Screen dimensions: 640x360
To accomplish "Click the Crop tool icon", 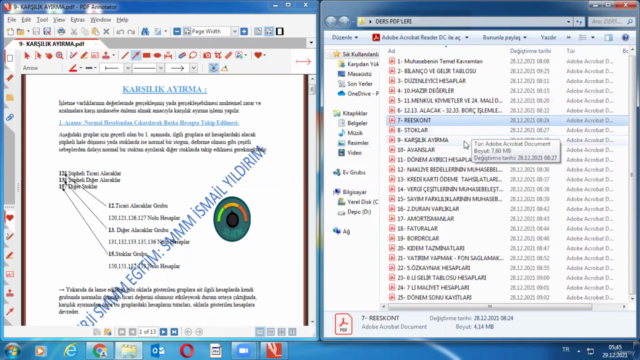I will 218,56.
